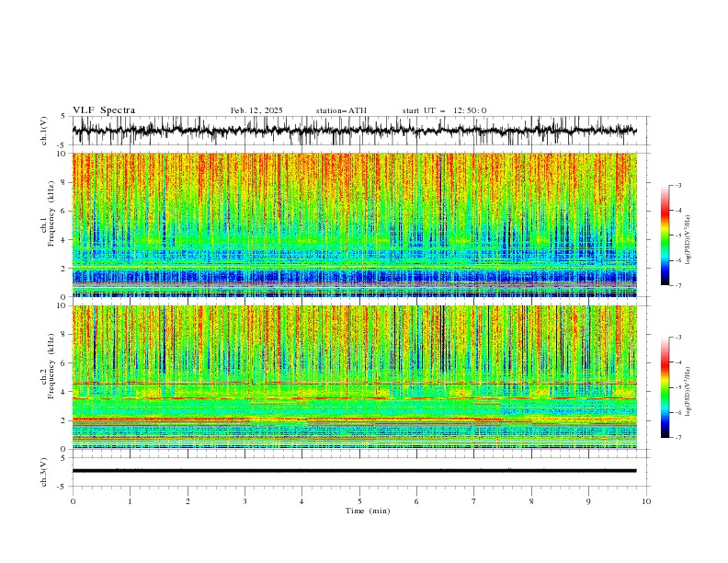Click the "-5" tick on ch.1(V) axis
The width and height of the screenshot is (728, 563).
62,145
